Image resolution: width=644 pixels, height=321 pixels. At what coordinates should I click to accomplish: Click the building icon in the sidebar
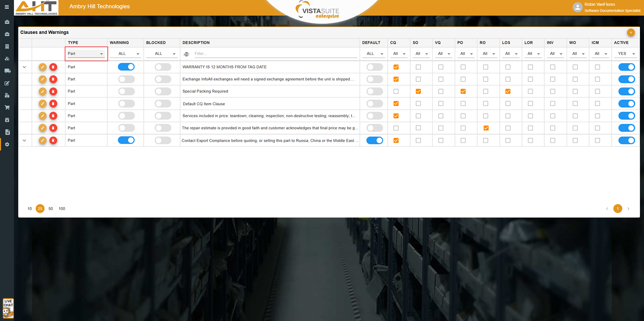pyautogui.click(x=7, y=47)
